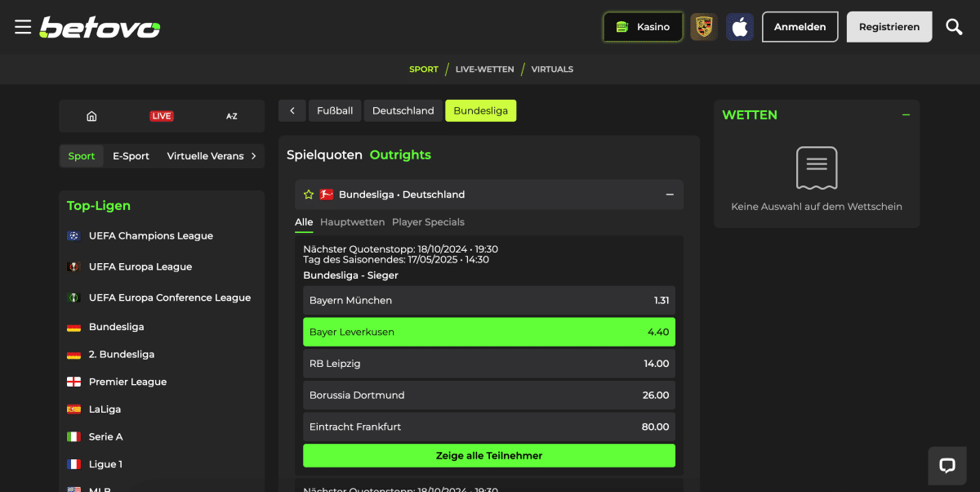Open Bundesliga in the Top-Ligen list
Screen dimensions: 980x492
pos(116,327)
